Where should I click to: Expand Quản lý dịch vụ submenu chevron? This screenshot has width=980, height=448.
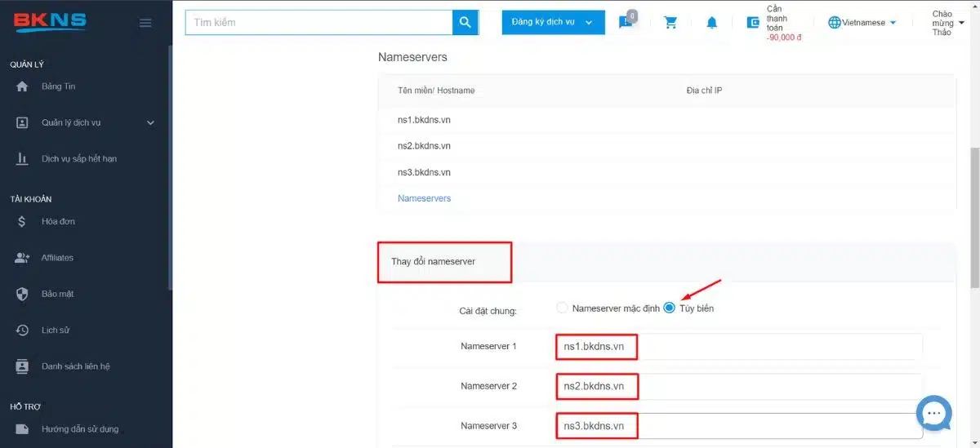coord(150,123)
